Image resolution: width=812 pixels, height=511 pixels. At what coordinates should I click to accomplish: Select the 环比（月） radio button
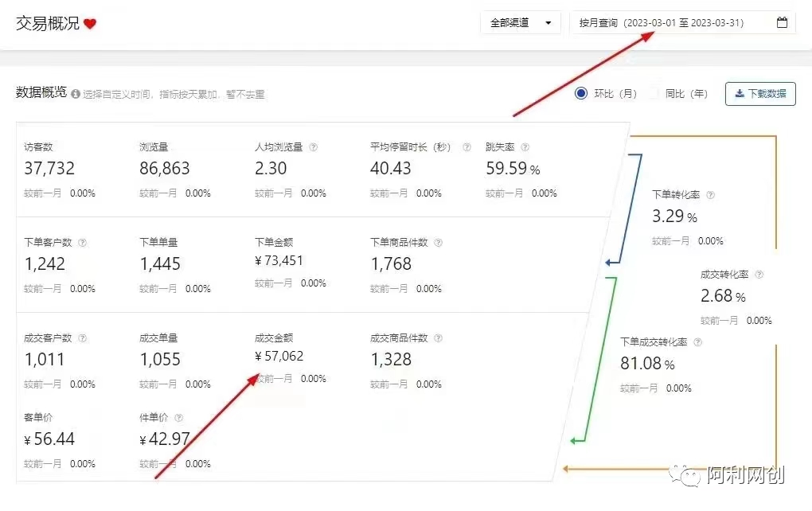click(x=581, y=93)
